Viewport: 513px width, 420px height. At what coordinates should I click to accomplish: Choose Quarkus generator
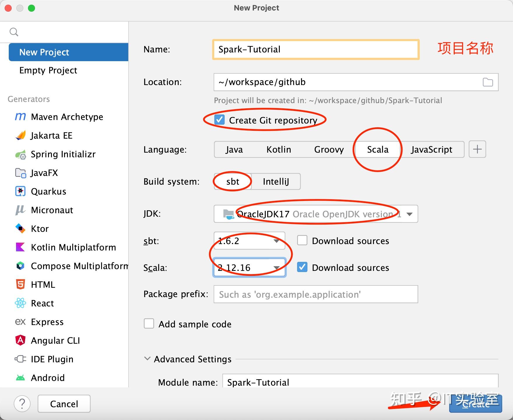[49, 191]
